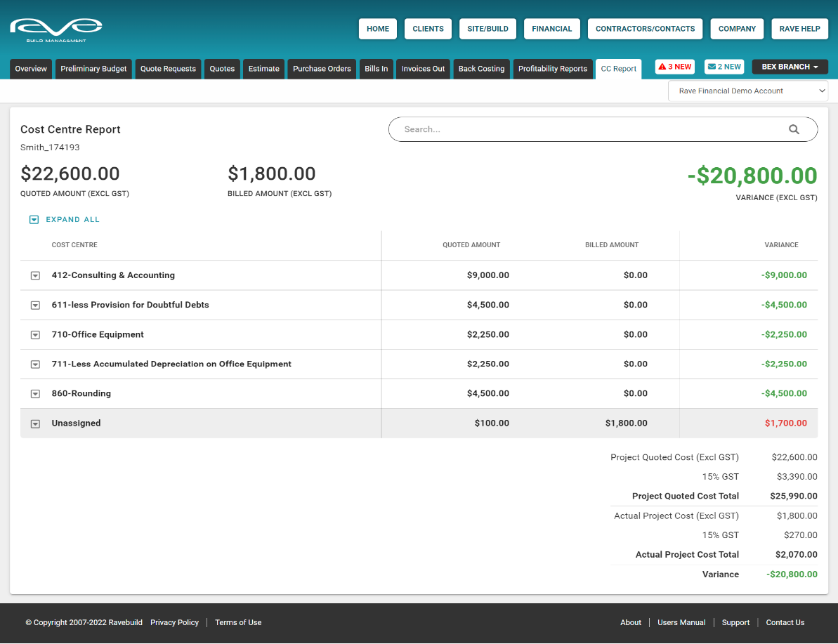
Task: Open CONTRACTORS/CONTACTS page
Action: pos(644,29)
